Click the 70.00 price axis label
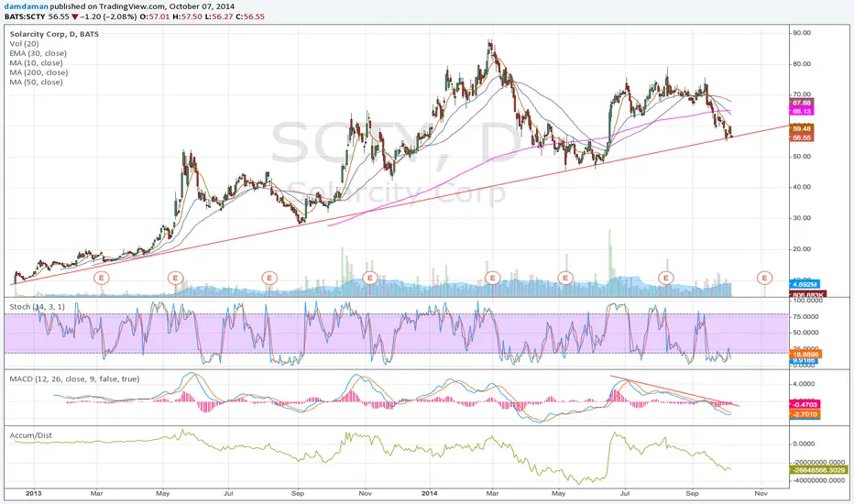This screenshot has width=854, height=504. click(x=803, y=94)
